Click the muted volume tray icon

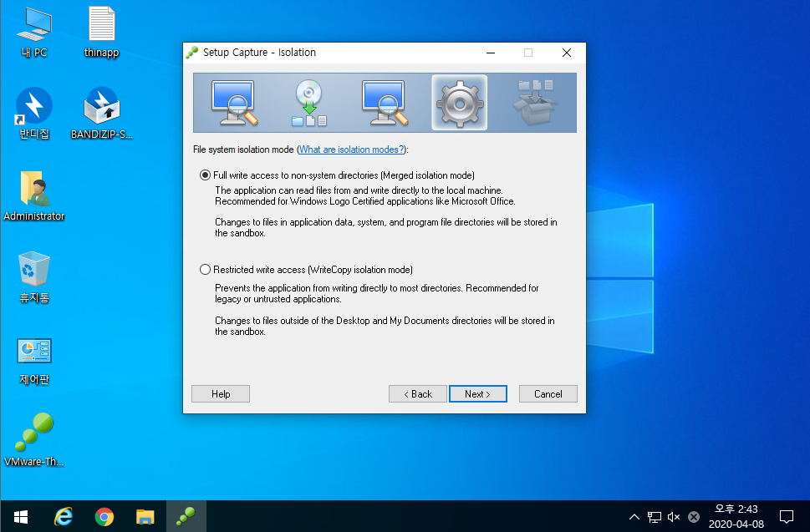[x=674, y=516]
